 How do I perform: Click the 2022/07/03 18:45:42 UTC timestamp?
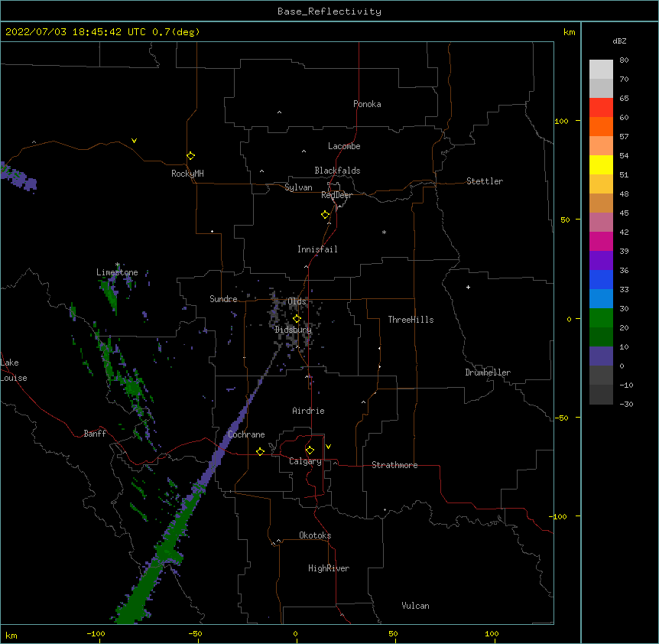(76, 32)
